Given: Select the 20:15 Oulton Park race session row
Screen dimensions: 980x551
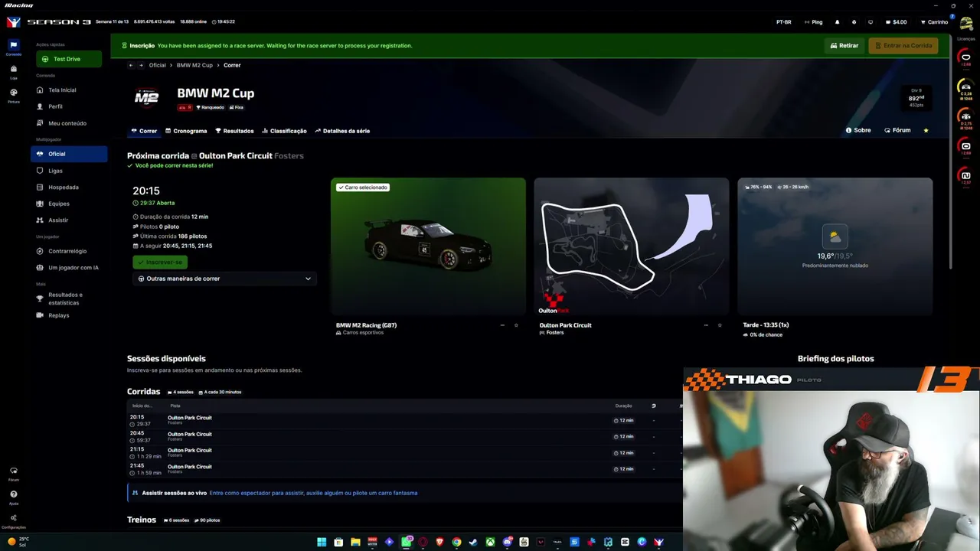Looking at the screenshot, I should 404,420.
